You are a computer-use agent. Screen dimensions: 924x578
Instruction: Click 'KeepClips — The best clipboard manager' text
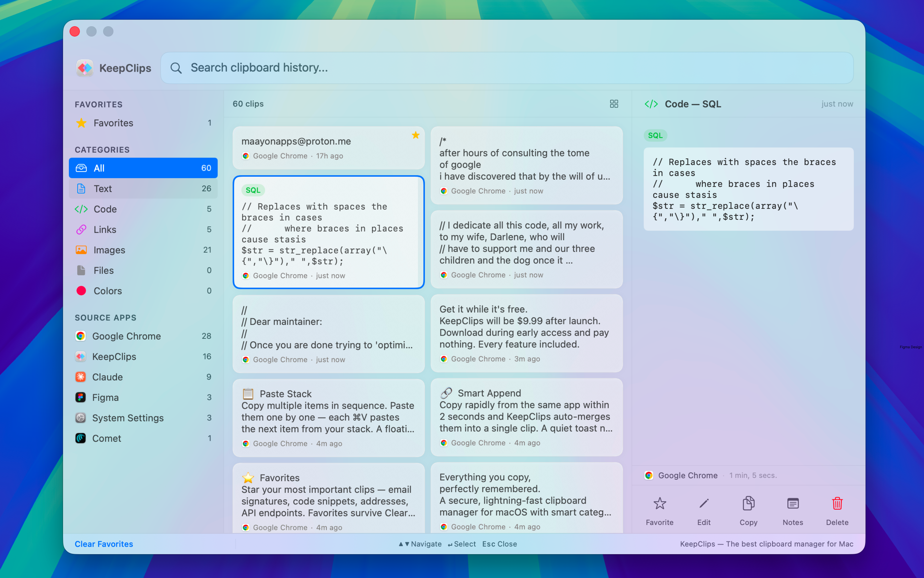766,544
